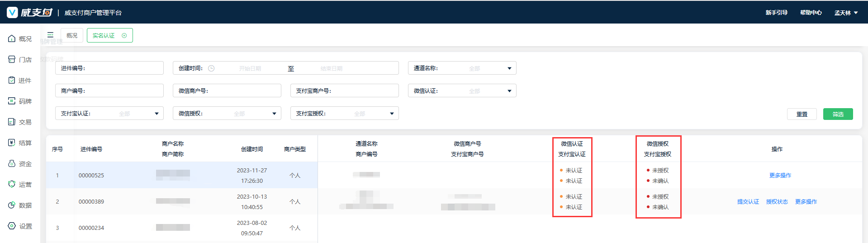The height and width of the screenshot is (243, 868).
Task: Select the 进件 clipboard icon in sidebar
Action: click(x=12, y=81)
